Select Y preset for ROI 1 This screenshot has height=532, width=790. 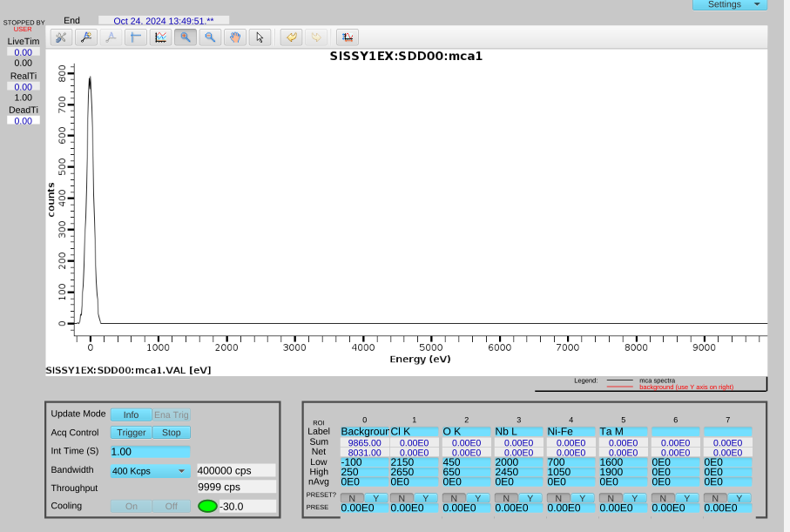point(426,498)
